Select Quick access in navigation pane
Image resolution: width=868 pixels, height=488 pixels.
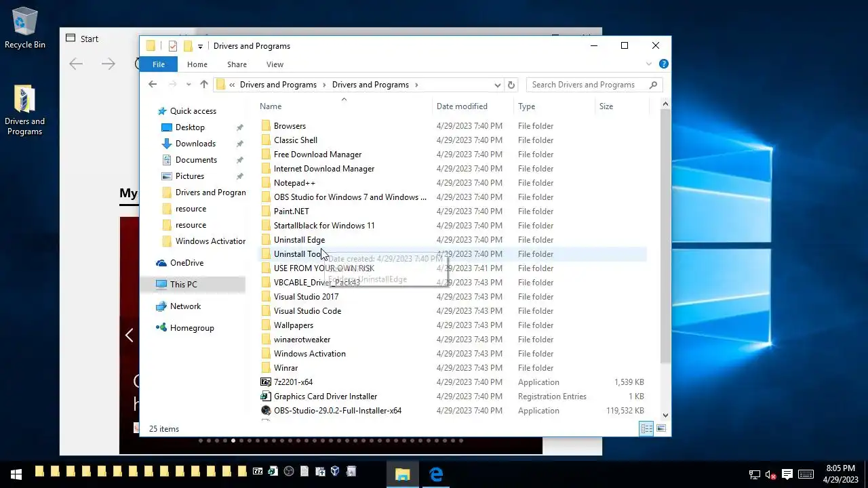pyautogui.click(x=193, y=111)
